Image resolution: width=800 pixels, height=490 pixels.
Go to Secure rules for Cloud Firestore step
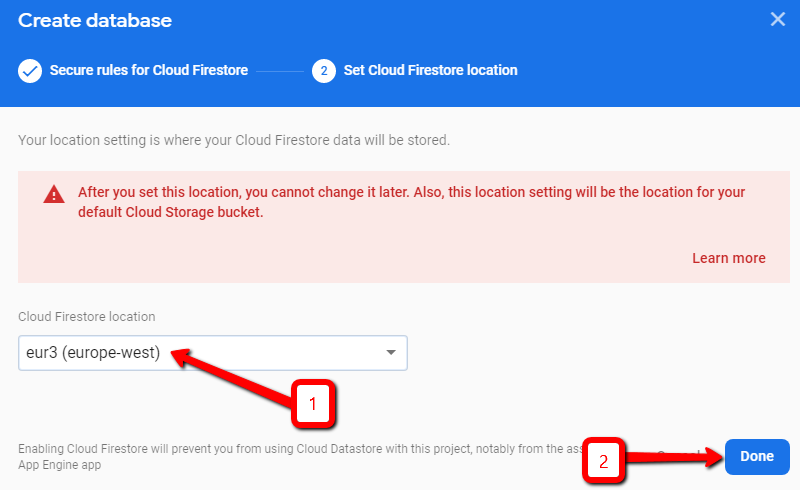(x=148, y=71)
